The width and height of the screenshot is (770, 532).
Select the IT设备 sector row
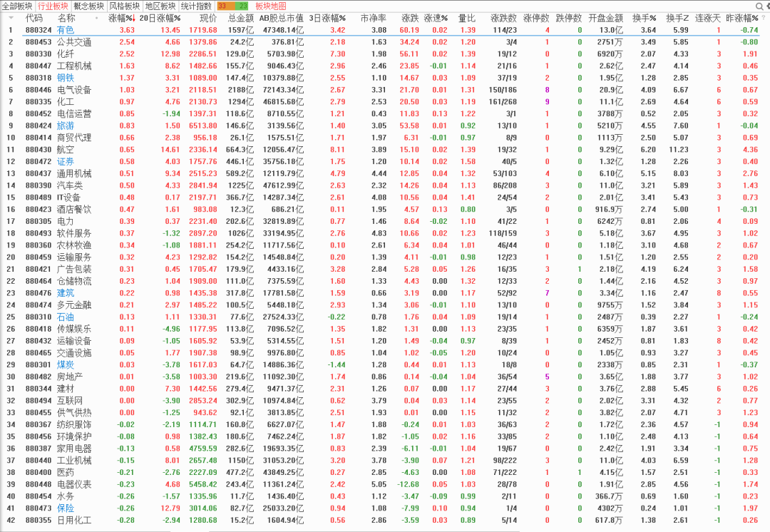(385, 198)
